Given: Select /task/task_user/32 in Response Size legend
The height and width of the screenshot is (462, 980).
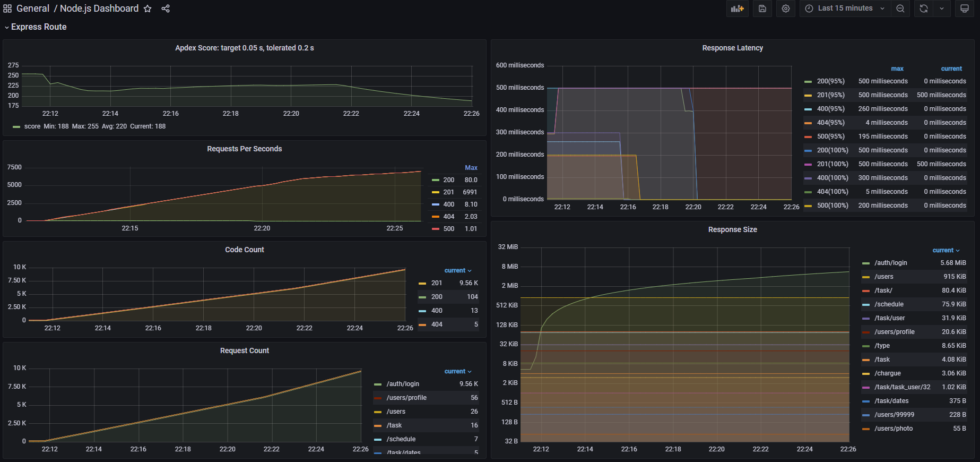Looking at the screenshot, I should pos(903,387).
